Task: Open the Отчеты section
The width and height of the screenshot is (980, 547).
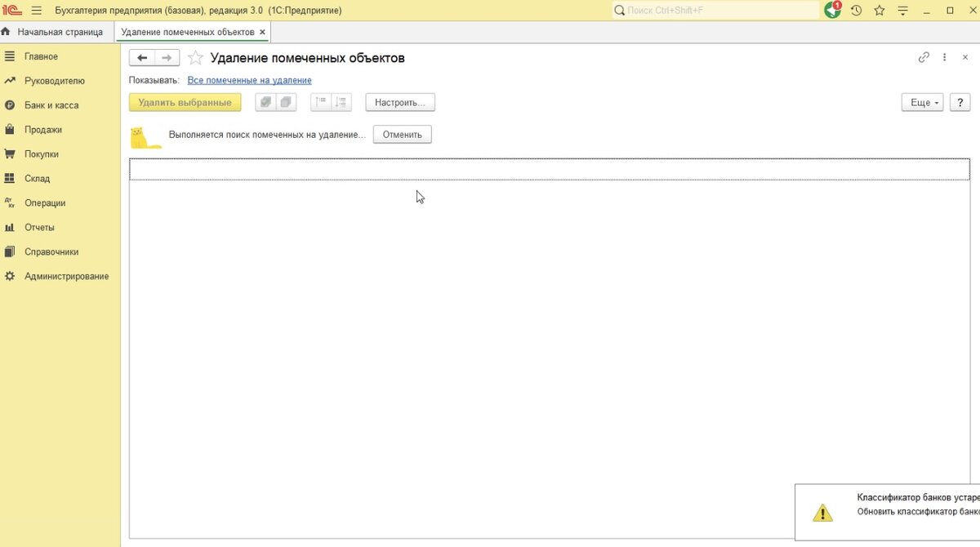Action: (40, 228)
